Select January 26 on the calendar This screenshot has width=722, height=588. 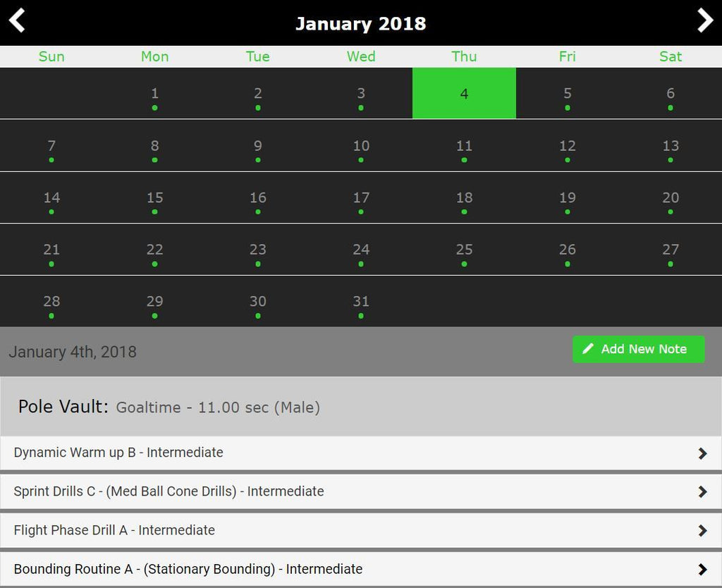coord(568,250)
